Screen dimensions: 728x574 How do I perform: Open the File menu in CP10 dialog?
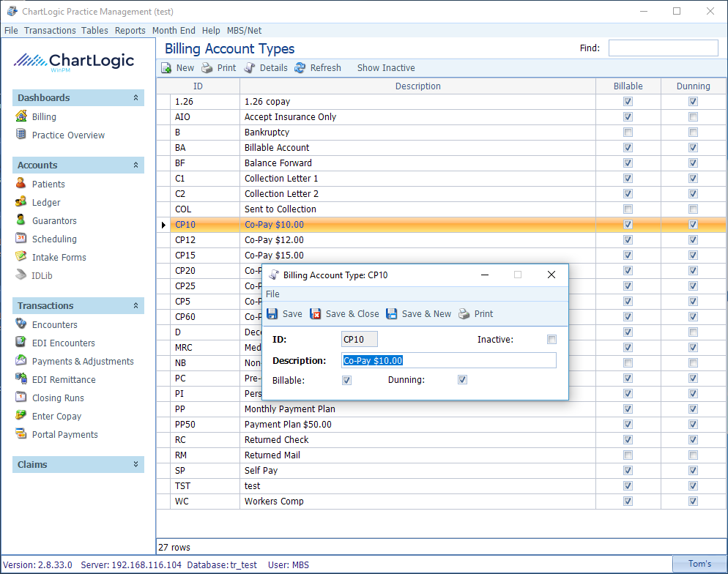(272, 294)
